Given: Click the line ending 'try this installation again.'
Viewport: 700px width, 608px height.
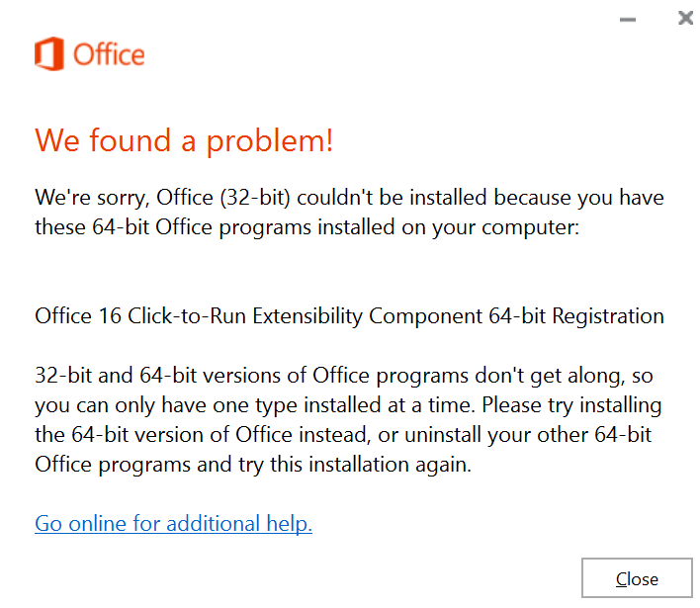Looking at the screenshot, I should pos(252,465).
